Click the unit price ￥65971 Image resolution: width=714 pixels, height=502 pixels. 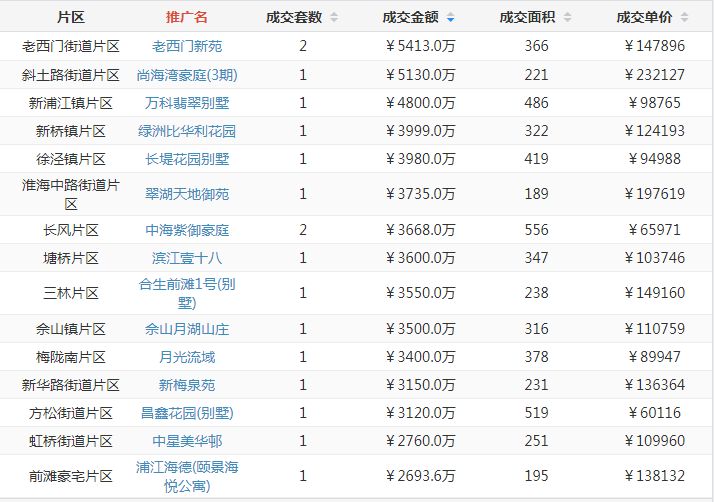click(x=654, y=230)
